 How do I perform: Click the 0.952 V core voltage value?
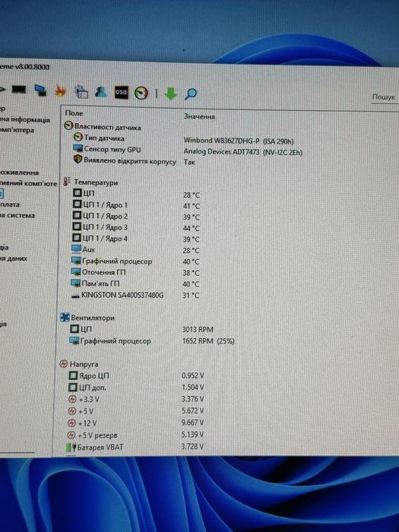[x=193, y=375]
